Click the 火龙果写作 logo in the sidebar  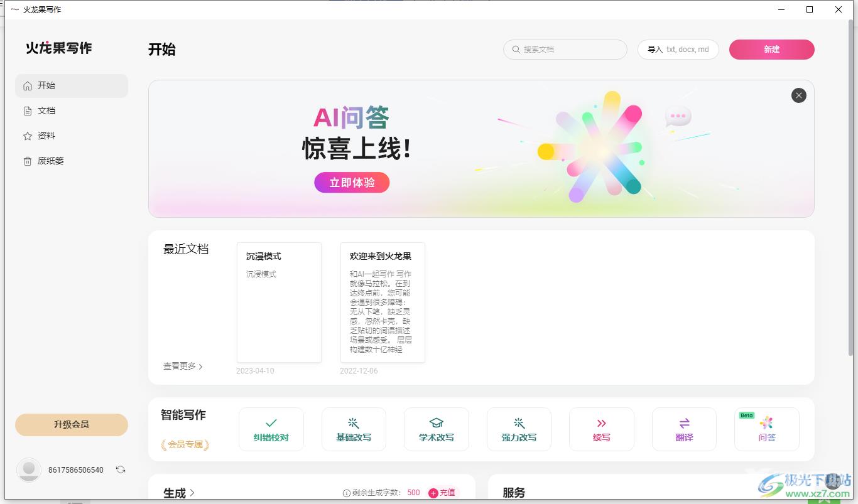click(59, 48)
